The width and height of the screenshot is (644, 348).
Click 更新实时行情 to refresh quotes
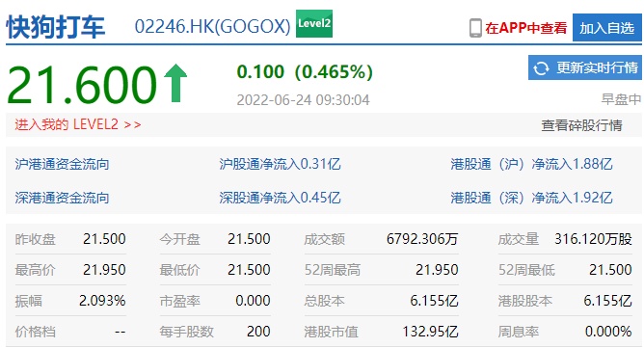[585, 67]
